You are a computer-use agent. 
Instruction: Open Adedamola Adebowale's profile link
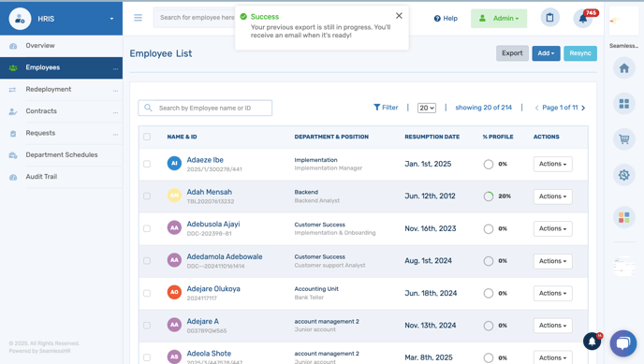coord(225,256)
